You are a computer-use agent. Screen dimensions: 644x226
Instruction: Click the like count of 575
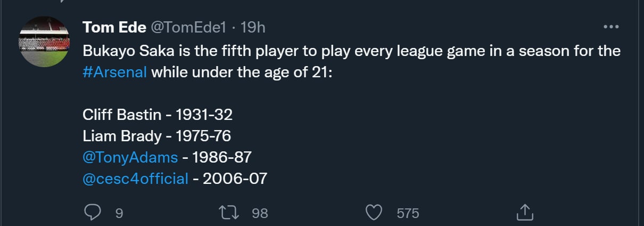(408, 213)
